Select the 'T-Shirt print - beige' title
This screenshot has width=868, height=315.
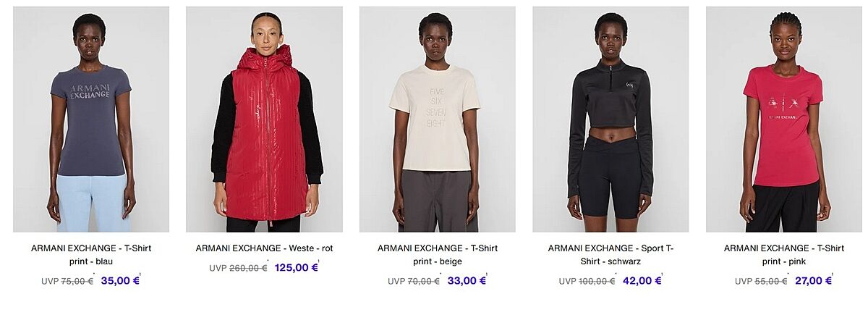[438, 255]
